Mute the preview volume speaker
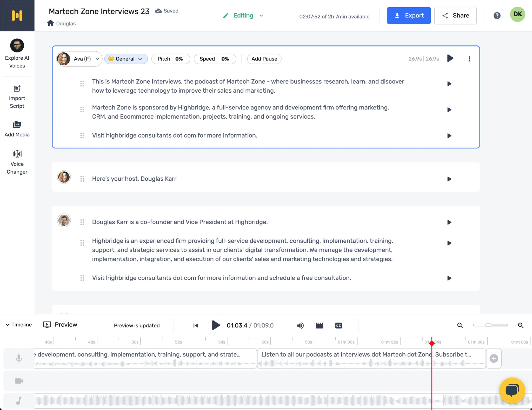Screen dimensions: 532x410 tap(300, 325)
